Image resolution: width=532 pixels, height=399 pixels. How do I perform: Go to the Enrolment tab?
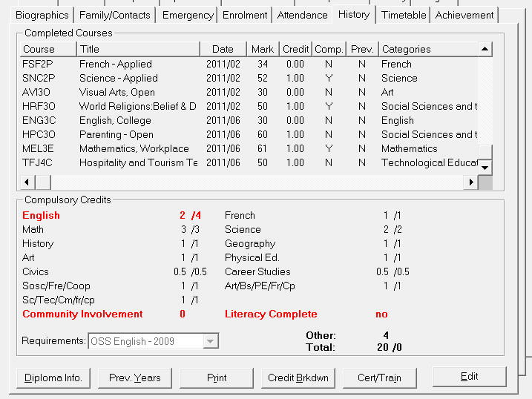tap(245, 15)
